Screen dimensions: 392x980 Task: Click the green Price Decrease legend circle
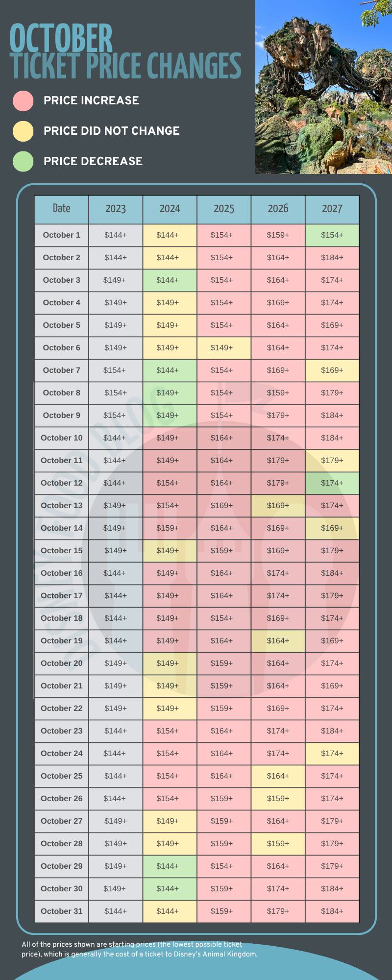coord(23,161)
